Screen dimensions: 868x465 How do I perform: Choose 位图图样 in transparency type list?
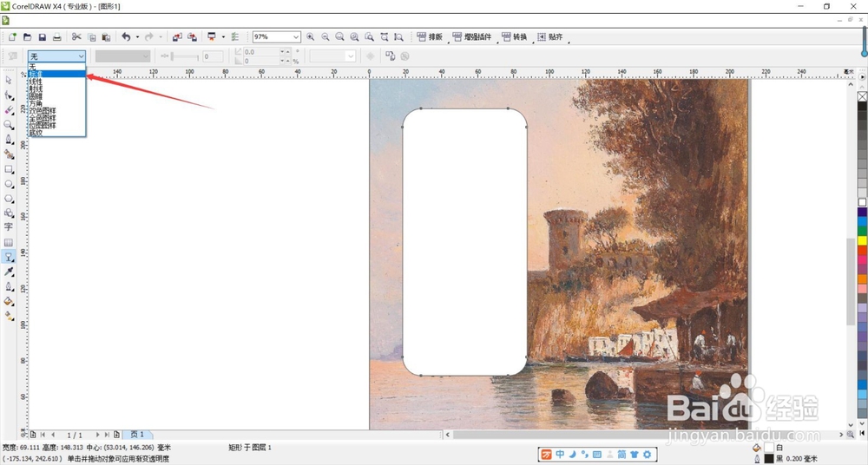coord(57,126)
